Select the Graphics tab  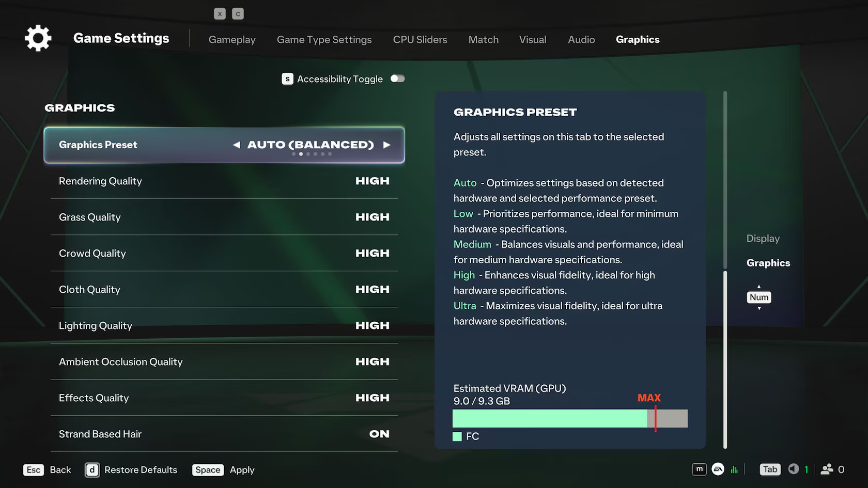[638, 40]
